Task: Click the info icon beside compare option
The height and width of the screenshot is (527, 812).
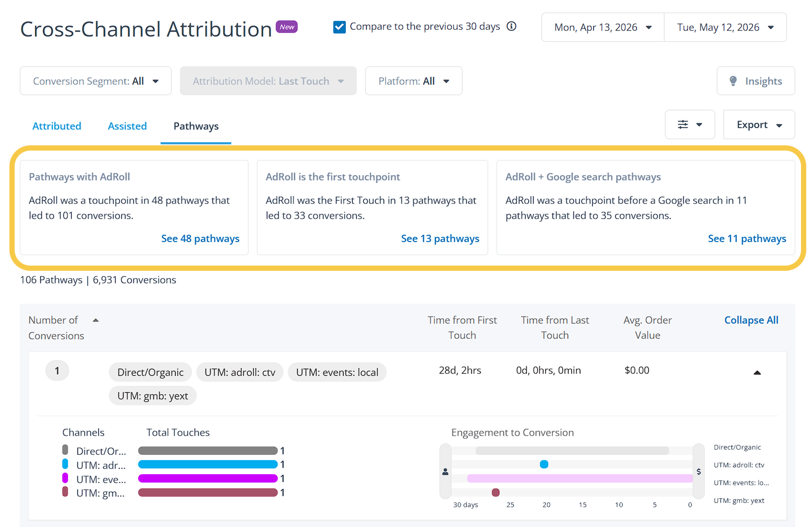Action: click(x=512, y=26)
